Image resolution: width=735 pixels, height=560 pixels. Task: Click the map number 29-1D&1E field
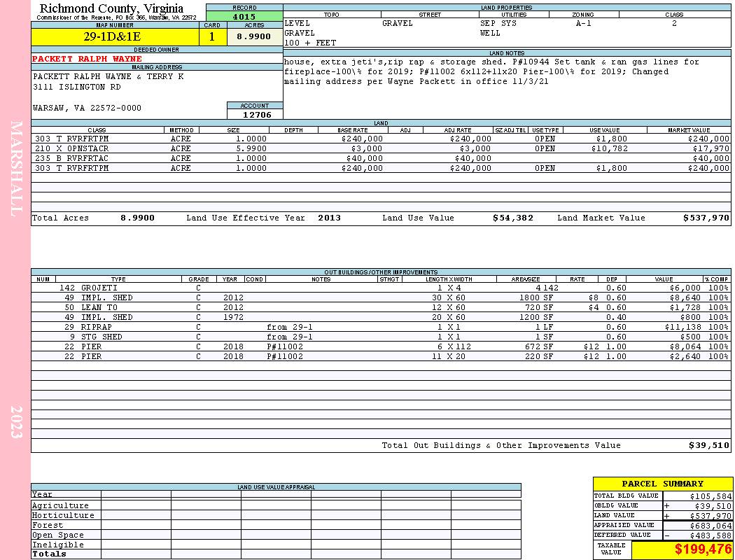click(115, 37)
